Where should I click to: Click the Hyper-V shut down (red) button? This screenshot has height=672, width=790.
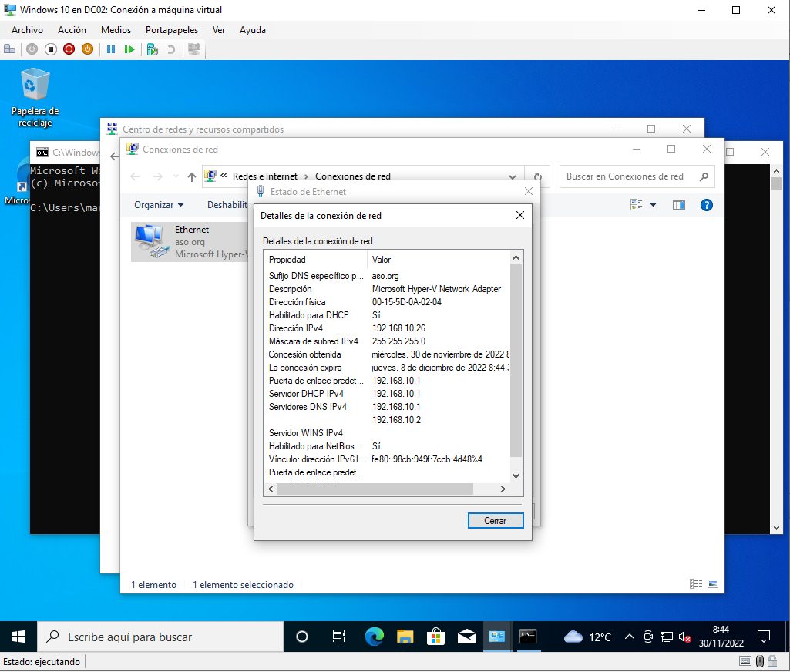point(69,49)
